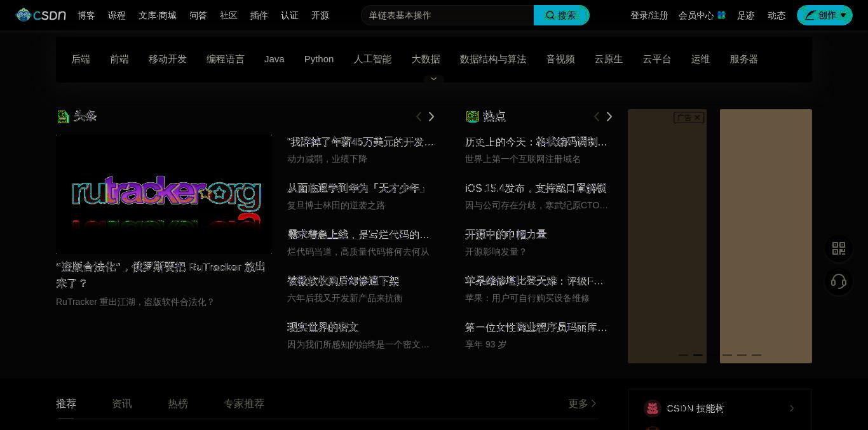Click the CSDN 技能树 icon
The image size is (868, 430).
point(652,408)
